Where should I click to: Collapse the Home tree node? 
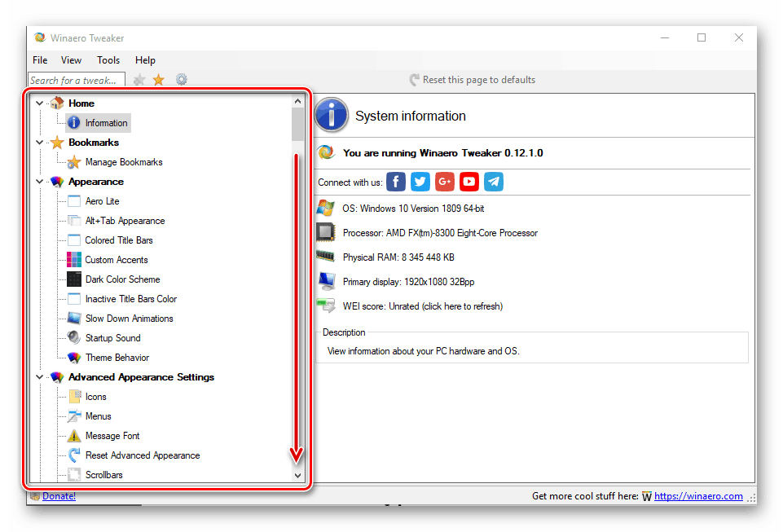coord(39,103)
